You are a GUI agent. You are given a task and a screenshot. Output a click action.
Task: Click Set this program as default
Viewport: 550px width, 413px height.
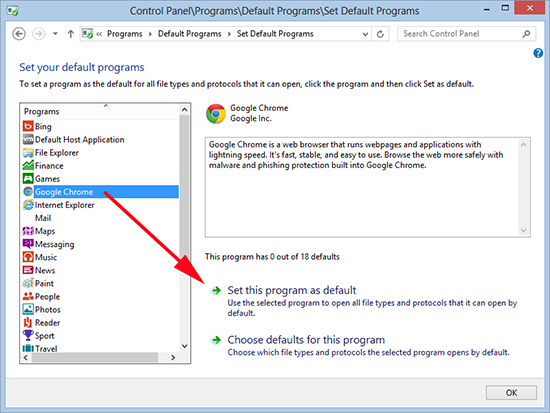click(291, 290)
